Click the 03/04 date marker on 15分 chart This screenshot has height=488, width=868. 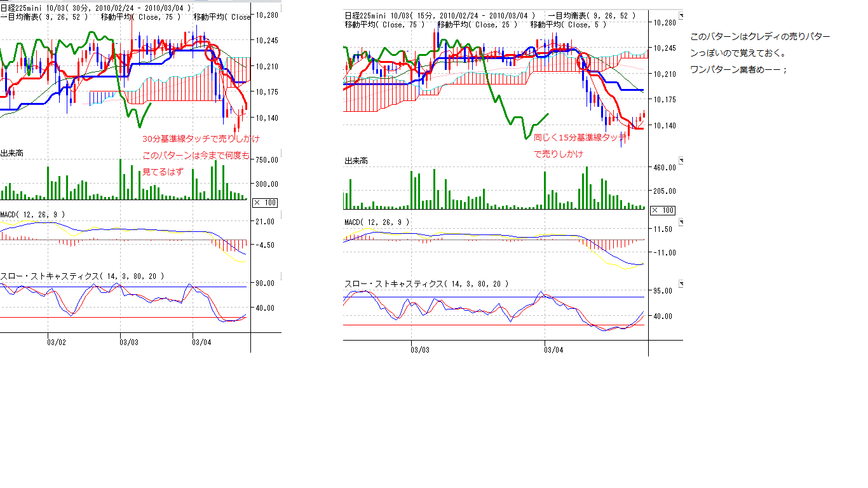[553, 349]
